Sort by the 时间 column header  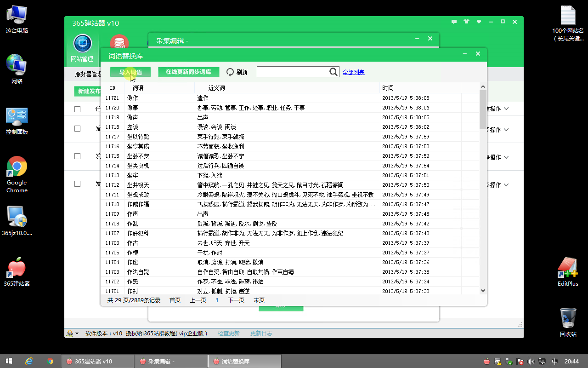coord(420,88)
